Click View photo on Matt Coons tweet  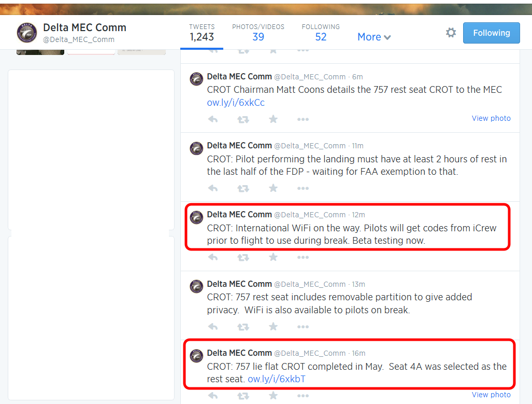(x=491, y=118)
